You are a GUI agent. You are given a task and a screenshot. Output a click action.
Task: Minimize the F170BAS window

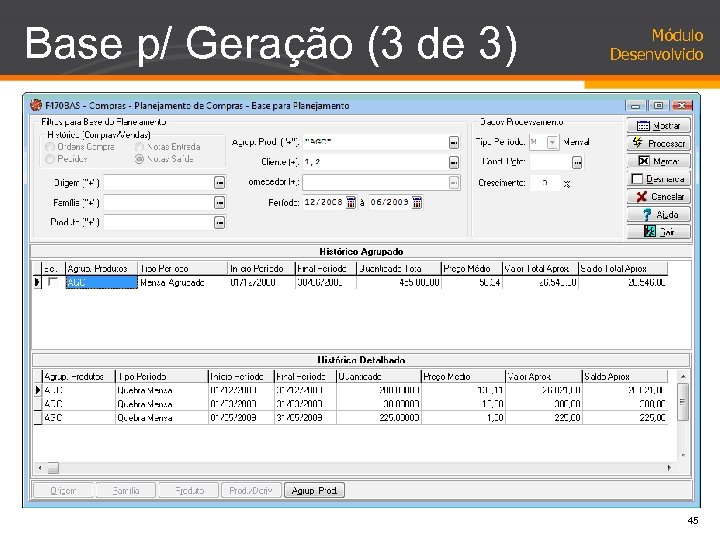(635, 106)
